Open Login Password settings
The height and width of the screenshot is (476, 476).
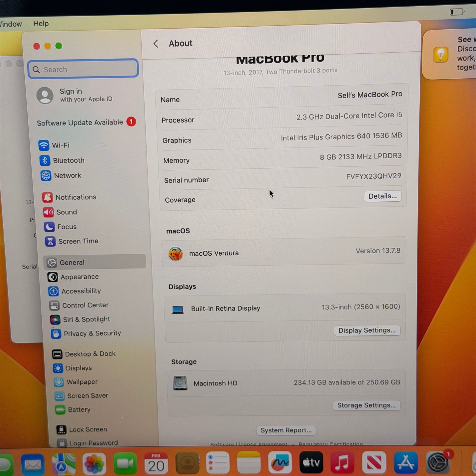[x=87, y=443]
